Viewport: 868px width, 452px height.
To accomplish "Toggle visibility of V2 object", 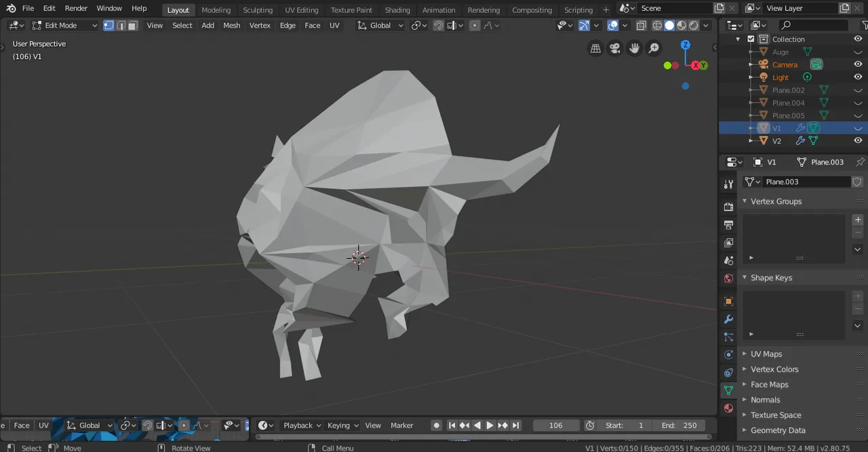I will point(858,140).
